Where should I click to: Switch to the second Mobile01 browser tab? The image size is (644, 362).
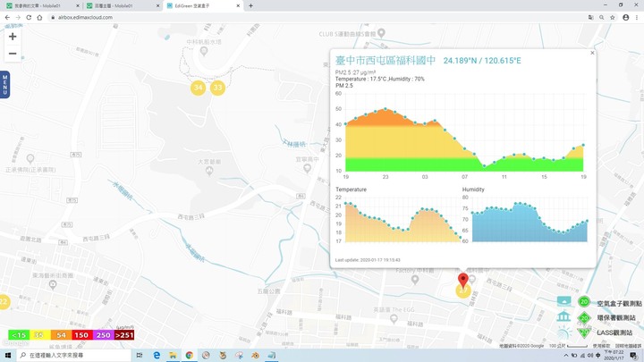click(x=122, y=5)
